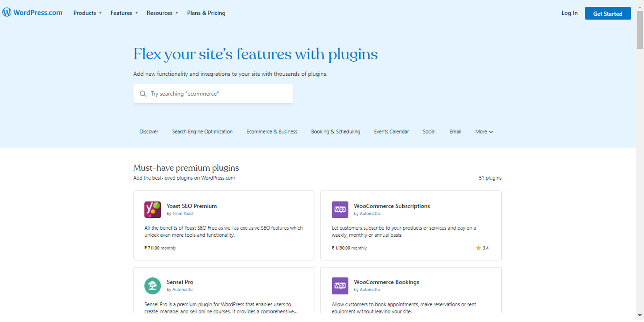Screen dimensions: 644x322
Task: Click the Resources navigation menu item
Action: point(160,13)
